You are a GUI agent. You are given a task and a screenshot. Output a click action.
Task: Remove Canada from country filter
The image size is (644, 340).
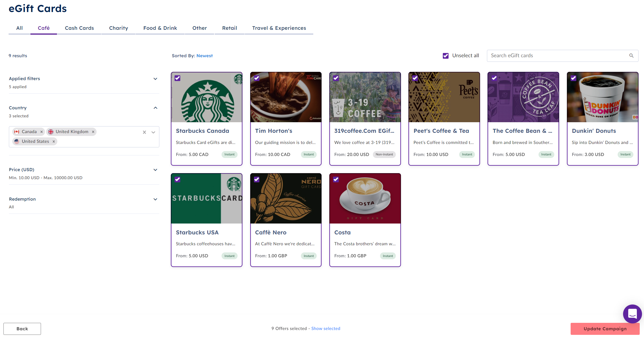pos(42,132)
